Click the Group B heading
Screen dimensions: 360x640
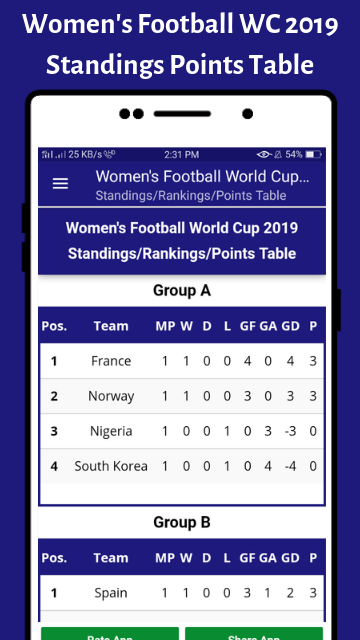[182, 522]
